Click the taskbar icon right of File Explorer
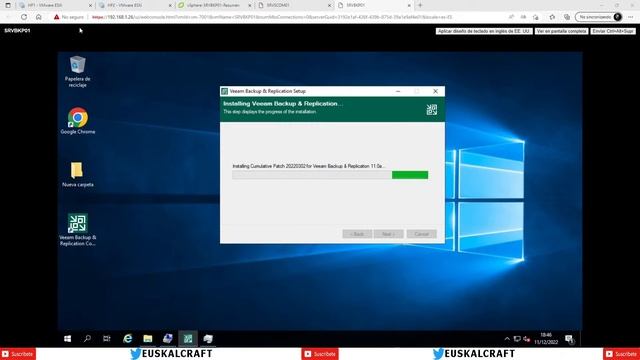Viewport: 640px width, 360px height. (168, 338)
